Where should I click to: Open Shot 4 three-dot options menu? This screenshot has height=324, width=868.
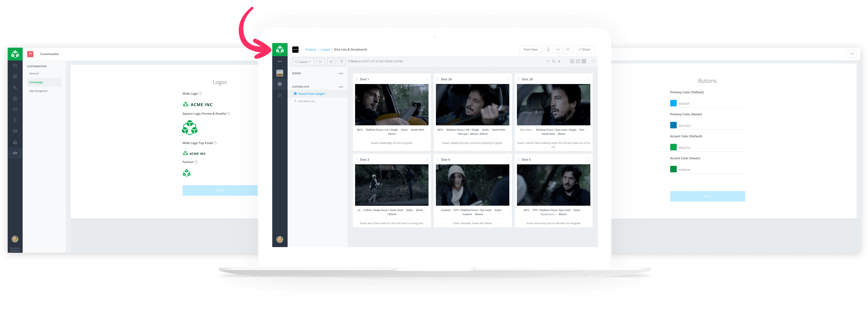[508, 160]
